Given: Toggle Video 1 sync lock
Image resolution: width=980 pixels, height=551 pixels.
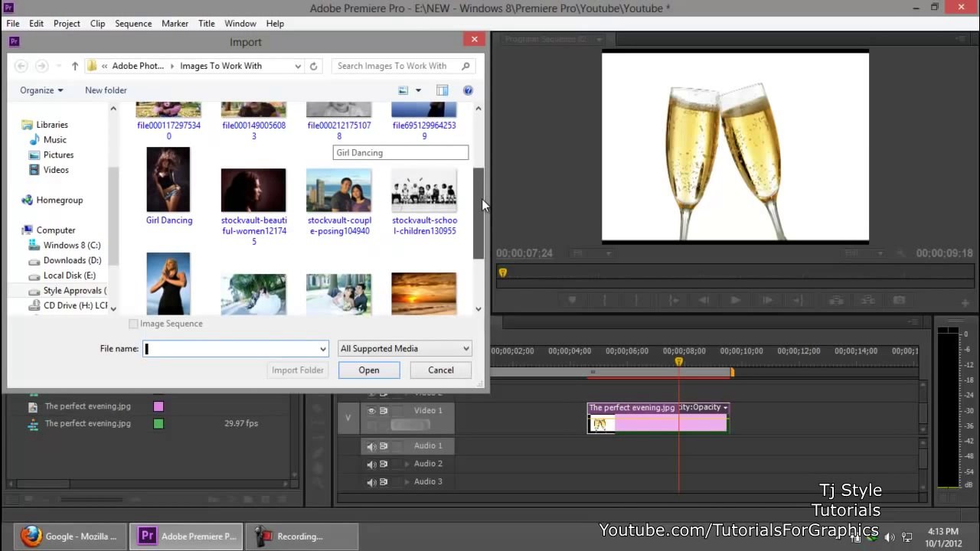Looking at the screenshot, I should (x=384, y=411).
